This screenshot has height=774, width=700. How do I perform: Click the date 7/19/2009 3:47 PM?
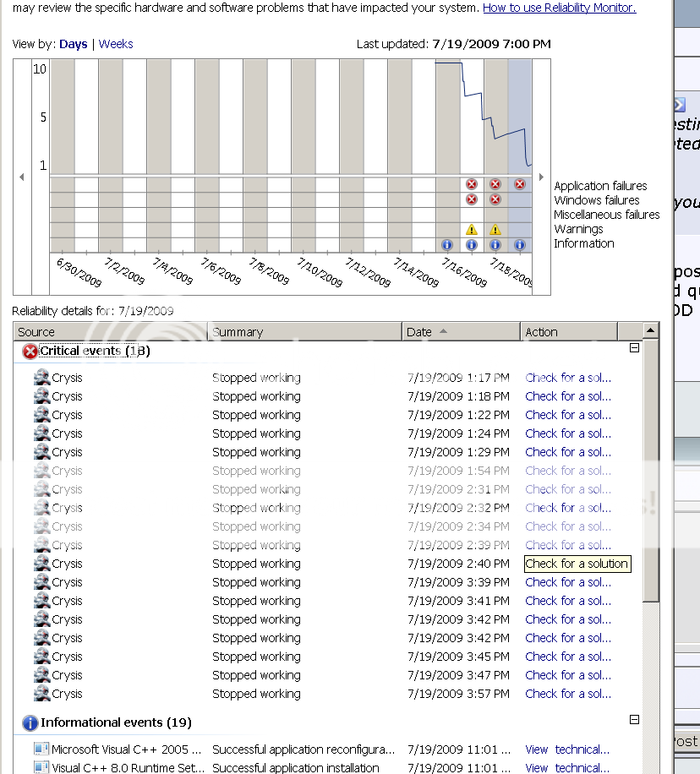[458, 675]
